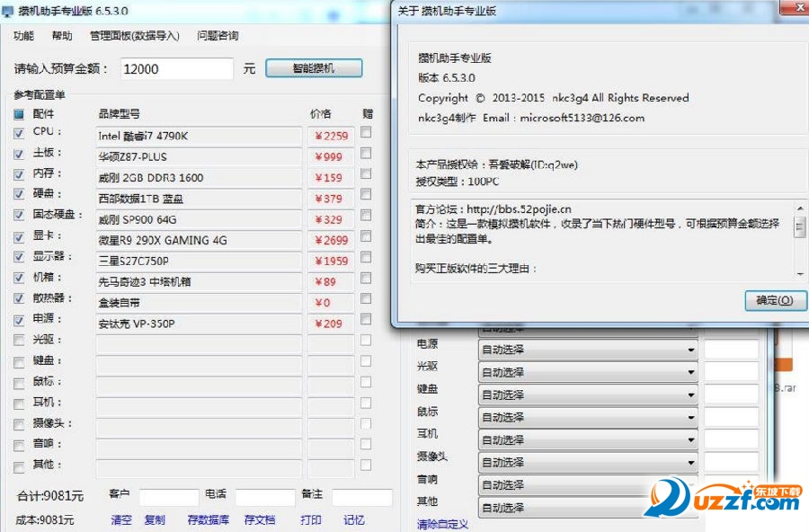Confirm the dialog with 确定(O)
809x532 pixels.
775,300
